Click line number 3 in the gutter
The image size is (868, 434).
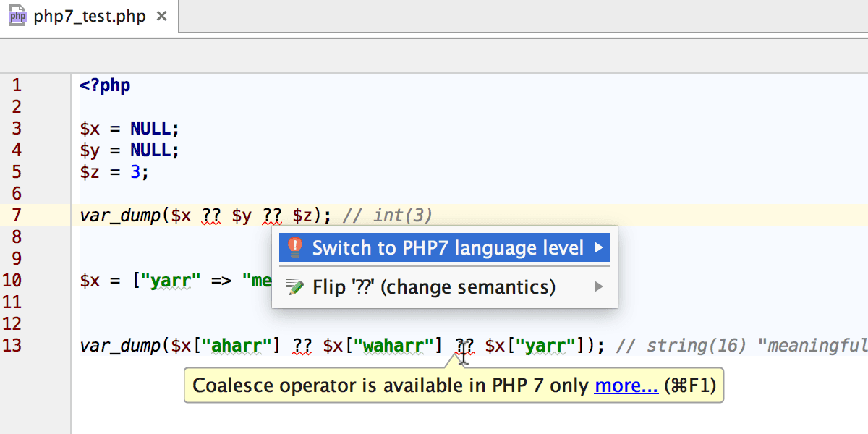tap(17, 129)
